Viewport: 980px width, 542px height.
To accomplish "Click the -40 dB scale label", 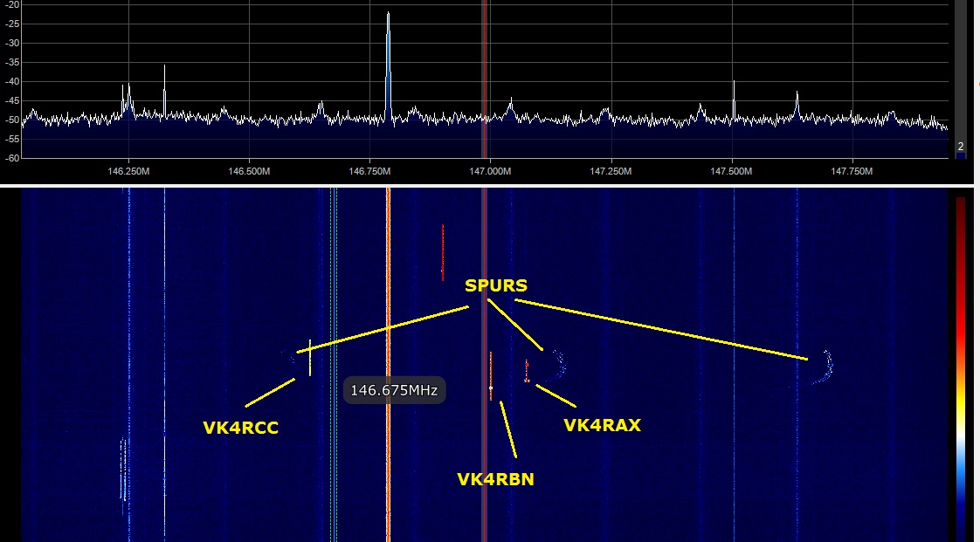I will 11,81.
